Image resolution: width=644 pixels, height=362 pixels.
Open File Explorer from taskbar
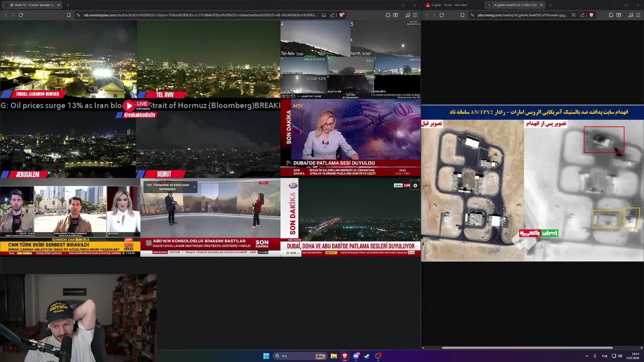click(334, 356)
